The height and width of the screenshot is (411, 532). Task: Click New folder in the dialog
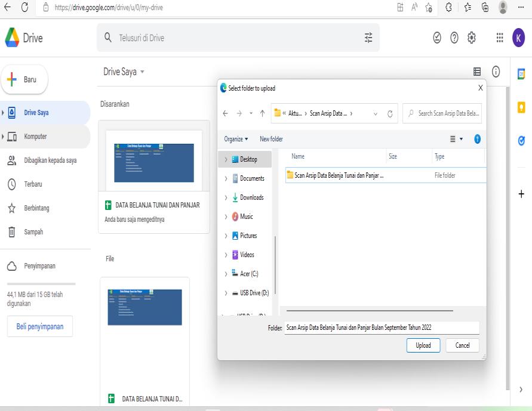coord(271,139)
